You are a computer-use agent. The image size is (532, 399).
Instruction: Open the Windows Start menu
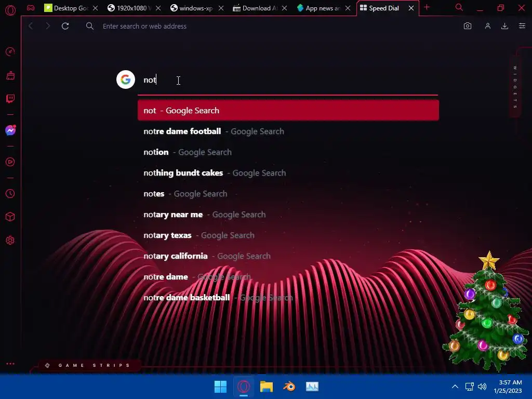pos(220,387)
